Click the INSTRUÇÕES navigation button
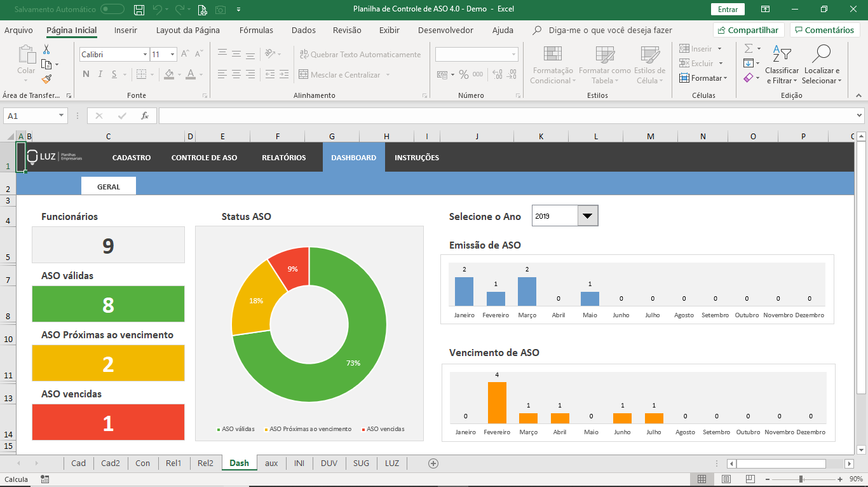Viewport: 868px width, 487px height. (417, 158)
